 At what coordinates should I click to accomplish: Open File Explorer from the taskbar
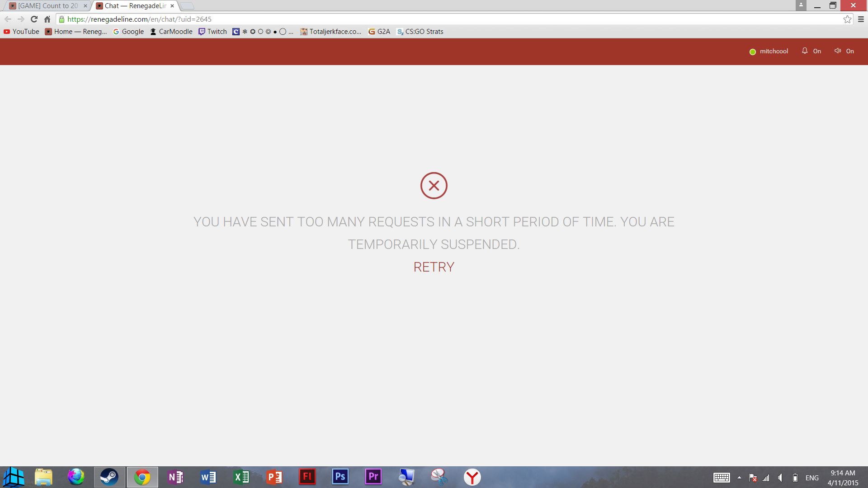(x=43, y=477)
